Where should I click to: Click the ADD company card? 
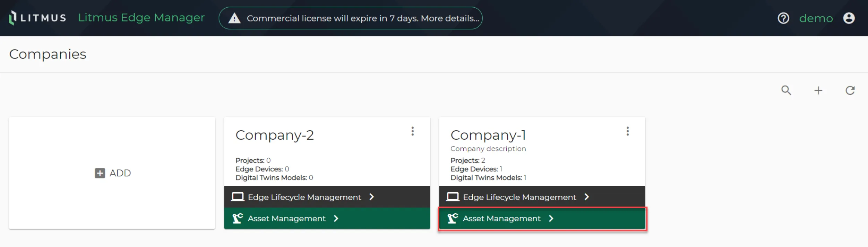pyautogui.click(x=112, y=173)
